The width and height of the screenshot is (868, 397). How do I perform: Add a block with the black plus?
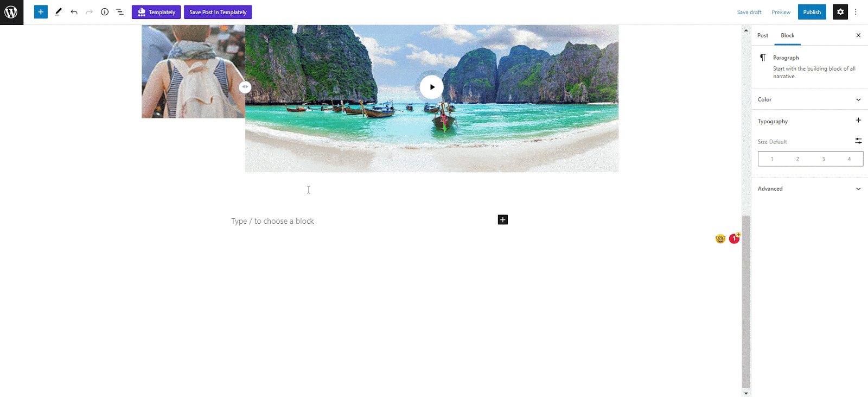point(503,219)
